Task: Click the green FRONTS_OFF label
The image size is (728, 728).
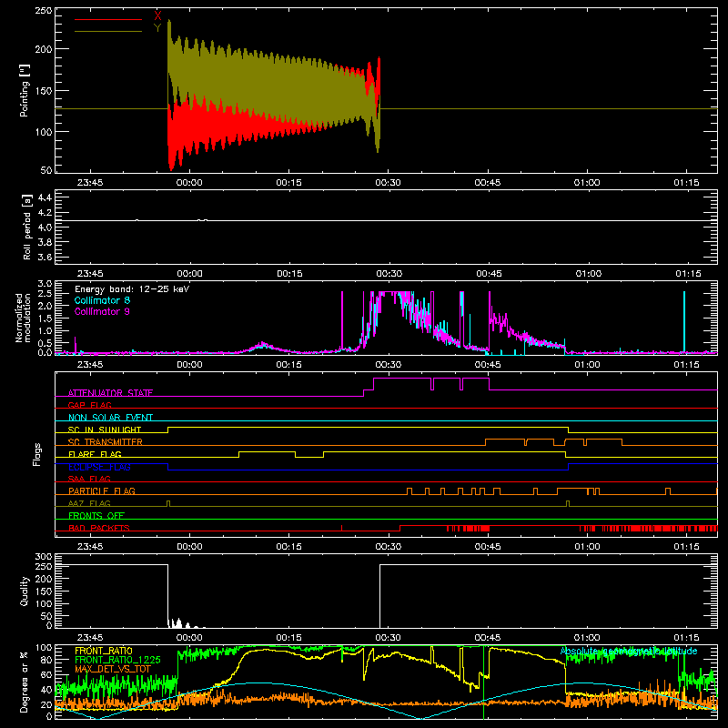Action: (96, 515)
